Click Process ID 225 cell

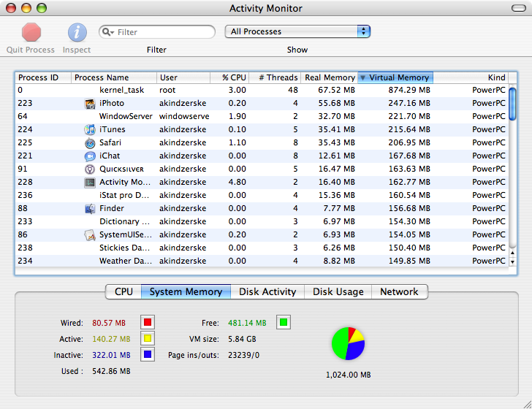(25, 142)
